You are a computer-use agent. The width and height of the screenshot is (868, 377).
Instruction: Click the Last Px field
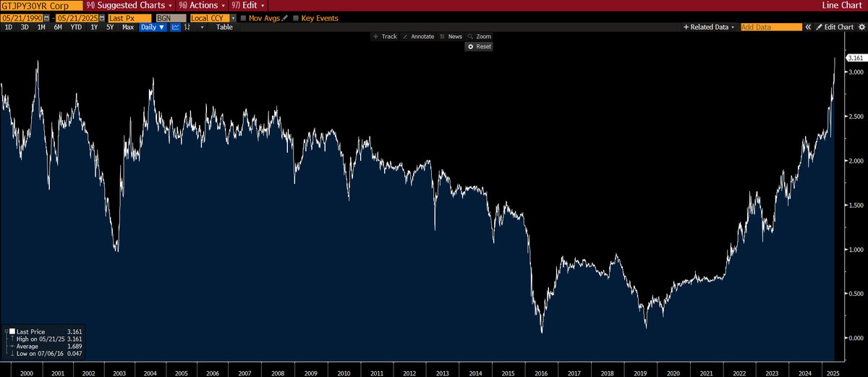pyautogui.click(x=130, y=18)
